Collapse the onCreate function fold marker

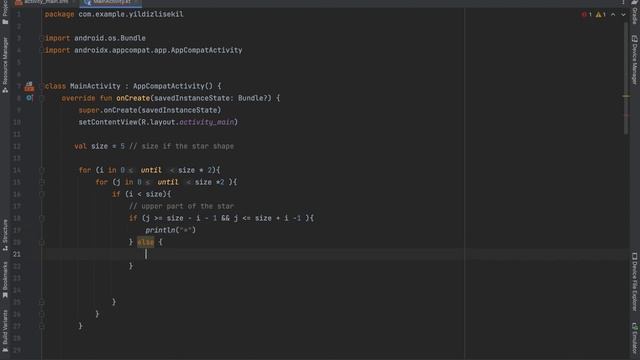click(42, 98)
